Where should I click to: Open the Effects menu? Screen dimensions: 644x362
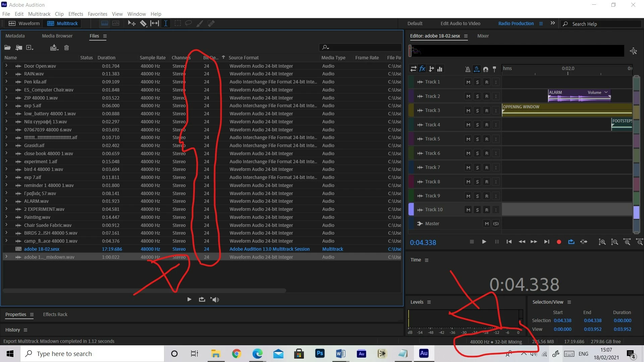[75, 14]
